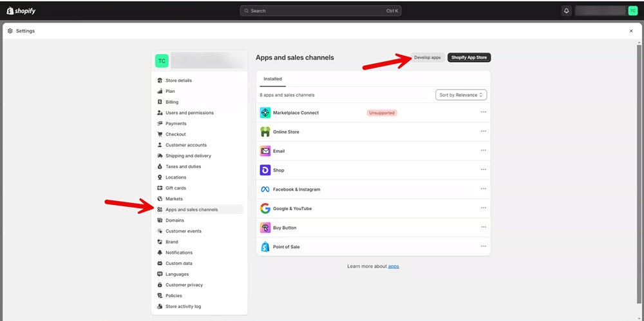Click the Payments icon in sidebar
The image size is (644, 321).
click(x=160, y=123)
